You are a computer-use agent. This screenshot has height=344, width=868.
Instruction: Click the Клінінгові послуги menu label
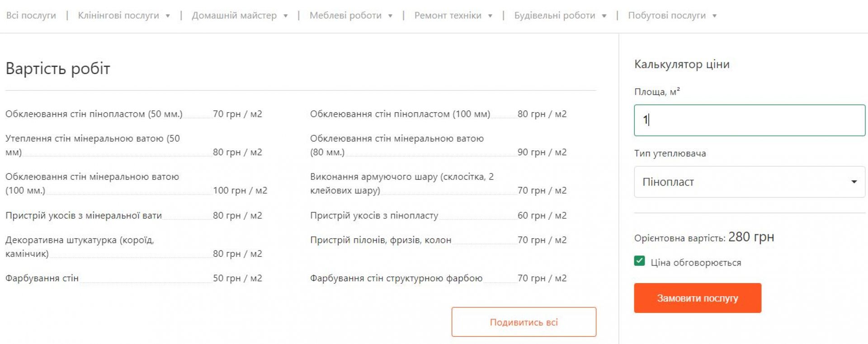[x=118, y=15]
